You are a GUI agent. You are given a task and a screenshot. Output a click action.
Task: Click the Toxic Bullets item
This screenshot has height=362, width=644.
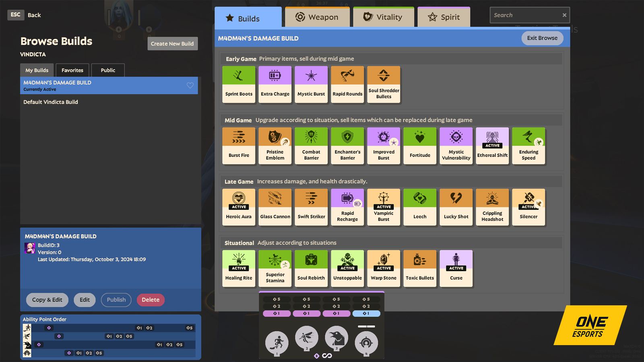(420, 268)
